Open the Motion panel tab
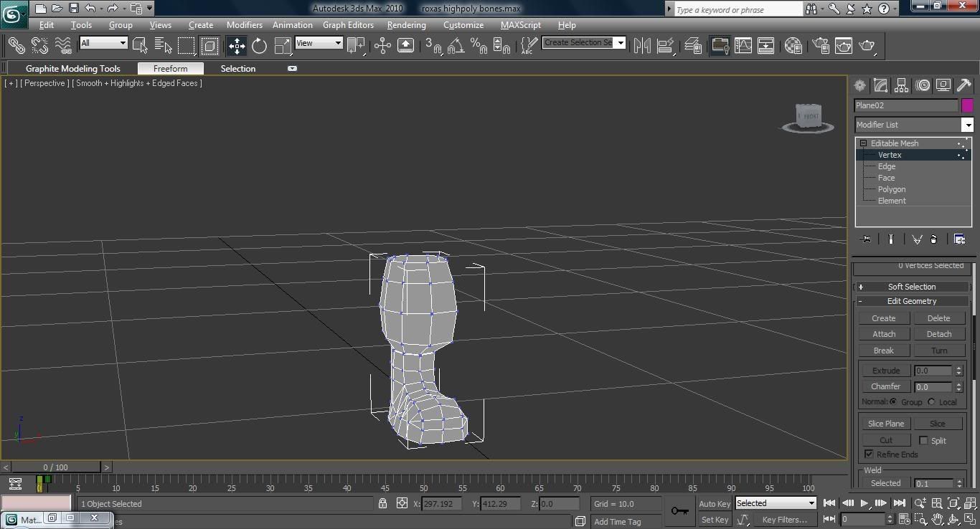 click(x=923, y=85)
